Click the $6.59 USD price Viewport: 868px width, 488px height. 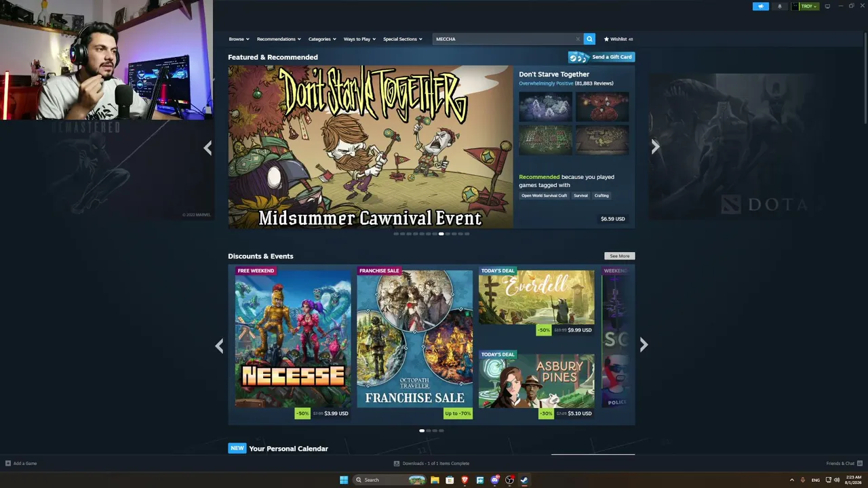(613, 219)
